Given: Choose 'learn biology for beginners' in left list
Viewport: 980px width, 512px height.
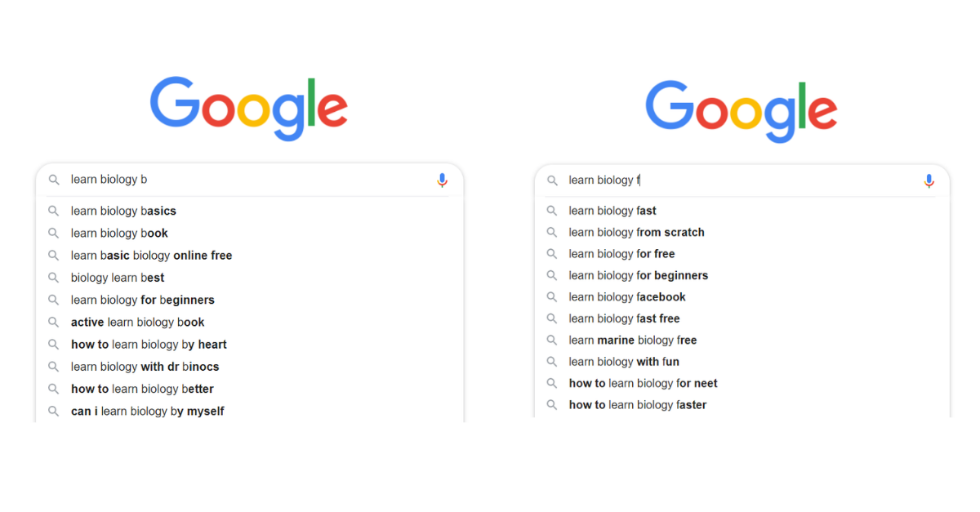Looking at the screenshot, I should pyautogui.click(x=142, y=300).
